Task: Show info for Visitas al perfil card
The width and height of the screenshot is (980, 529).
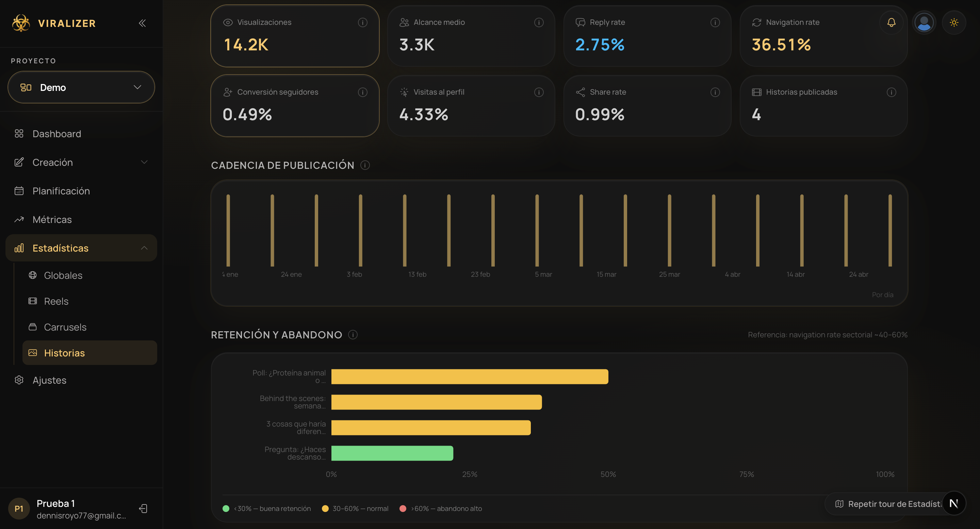Action: pyautogui.click(x=539, y=92)
